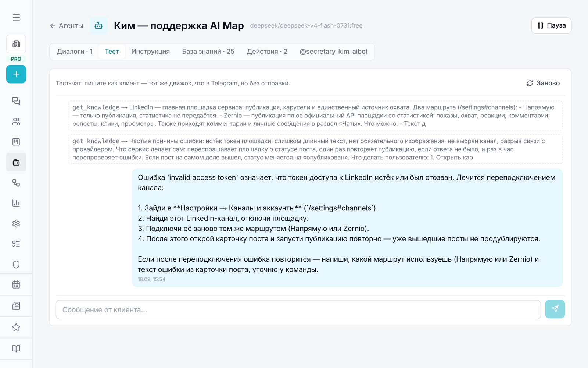The image size is (588, 368).
Task: Open the calendar icon in the sidebar
Action: 16,284
